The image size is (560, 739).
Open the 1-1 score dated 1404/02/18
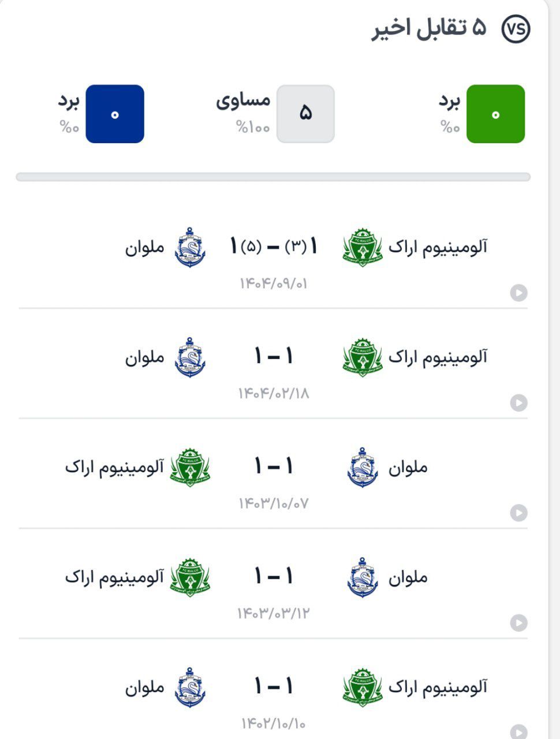click(274, 357)
